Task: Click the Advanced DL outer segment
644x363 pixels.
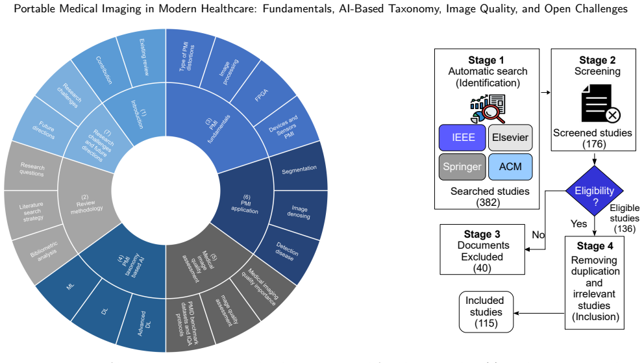Action: [142, 323]
